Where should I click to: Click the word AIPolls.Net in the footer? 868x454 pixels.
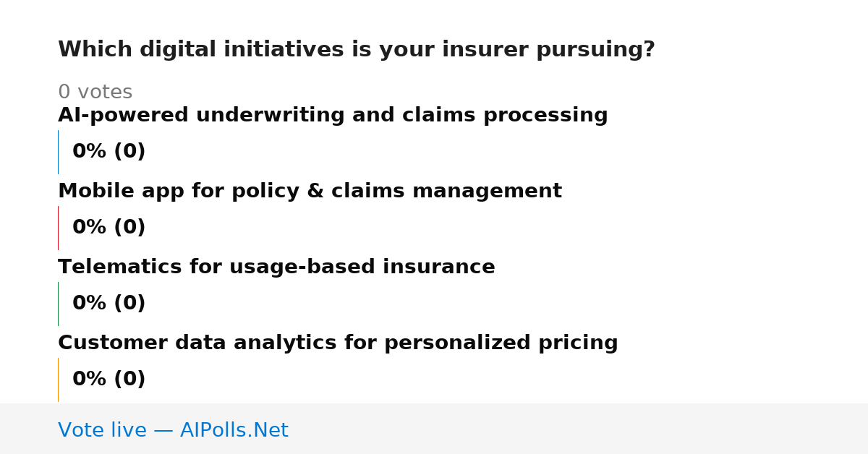[234, 430]
